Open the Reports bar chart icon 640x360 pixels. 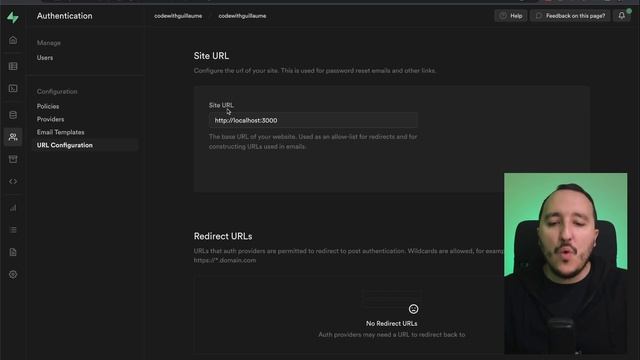(13, 208)
